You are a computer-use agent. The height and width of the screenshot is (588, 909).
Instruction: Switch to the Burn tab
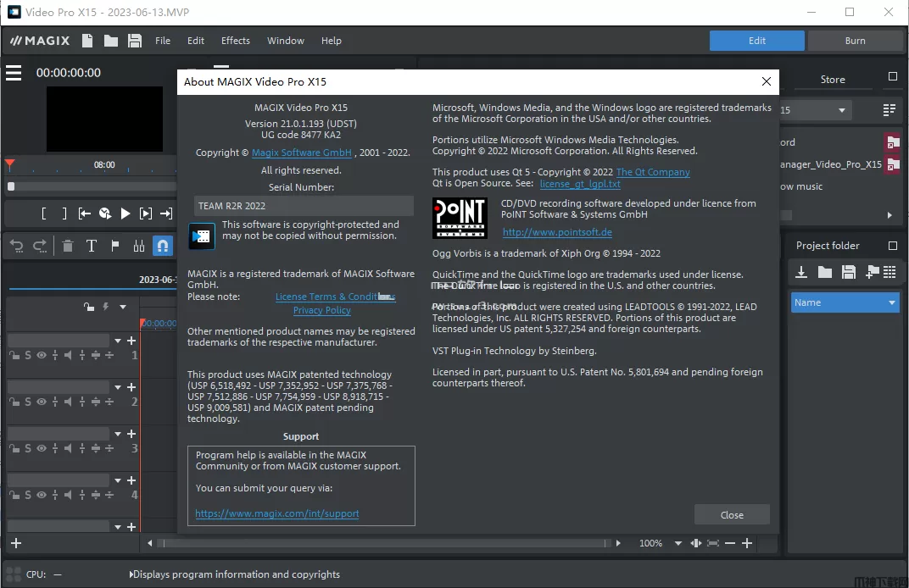coord(855,41)
